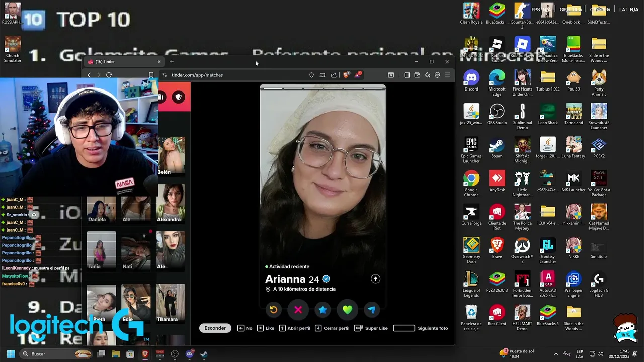Screen dimensions: 644x362
Task: Select the (16) Tinder browser tab
Action: tap(124, 62)
